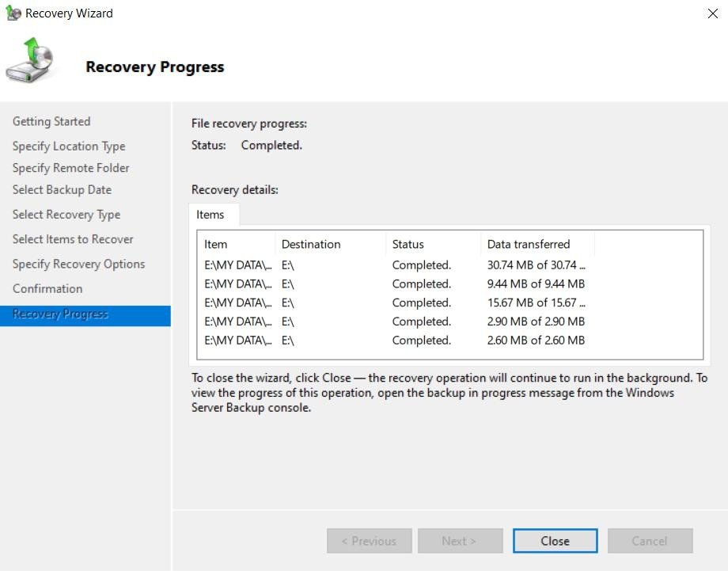Image resolution: width=728 pixels, height=571 pixels.
Task: Click the Recovery Progress page heading
Action: click(x=155, y=67)
